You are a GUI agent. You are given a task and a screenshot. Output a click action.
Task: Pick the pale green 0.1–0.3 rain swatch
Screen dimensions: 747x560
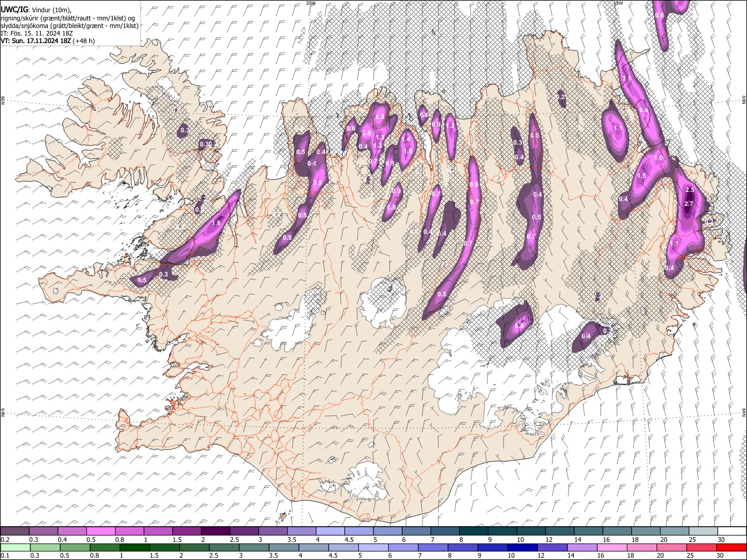pyautogui.click(x=15, y=548)
